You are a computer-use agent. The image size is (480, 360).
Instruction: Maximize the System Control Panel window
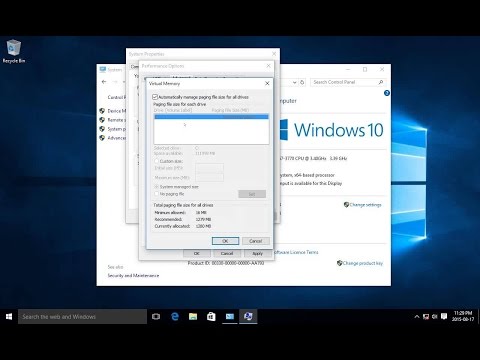point(365,69)
